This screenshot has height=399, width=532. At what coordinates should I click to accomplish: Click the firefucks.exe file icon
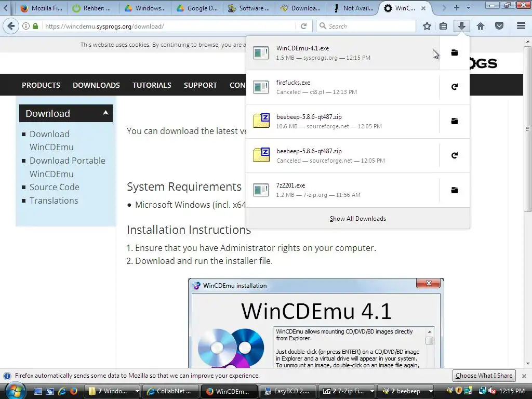tap(261, 87)
